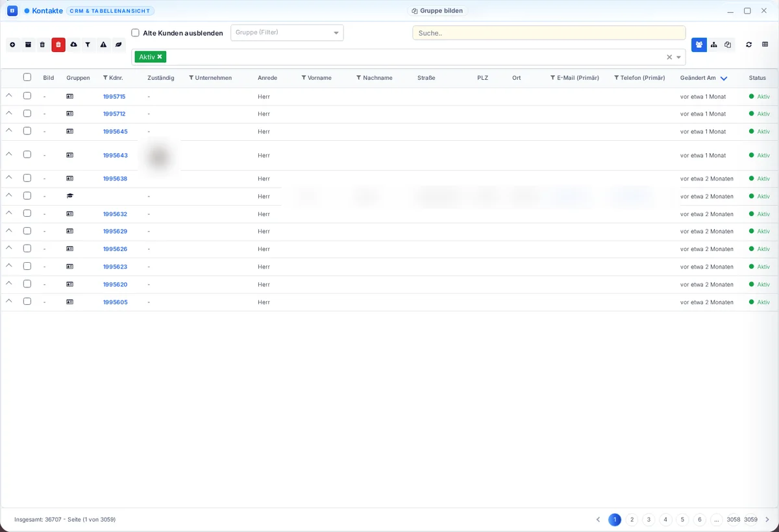779x532 pixels.
Task: Click the refresh arrows icon
Action: coord(749,45)
